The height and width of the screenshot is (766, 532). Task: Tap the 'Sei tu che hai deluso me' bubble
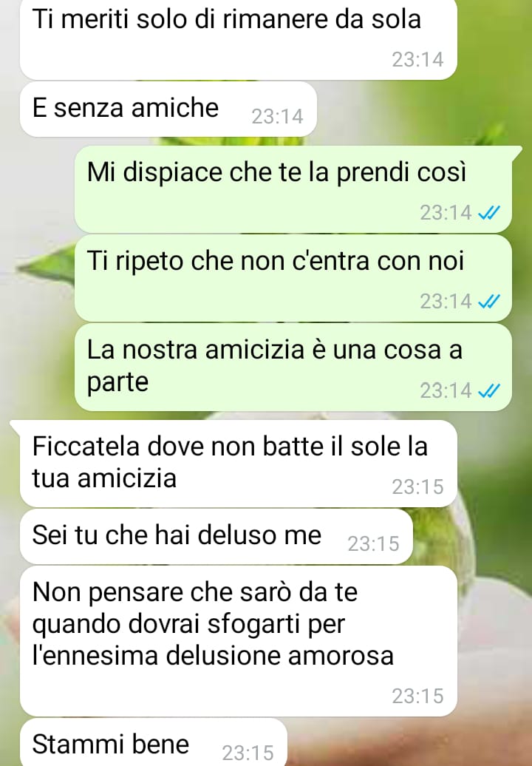tap(216, 536)
